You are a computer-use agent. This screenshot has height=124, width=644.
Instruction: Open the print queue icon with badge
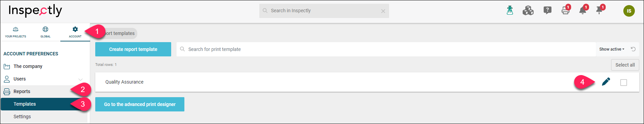coord(566,10)
